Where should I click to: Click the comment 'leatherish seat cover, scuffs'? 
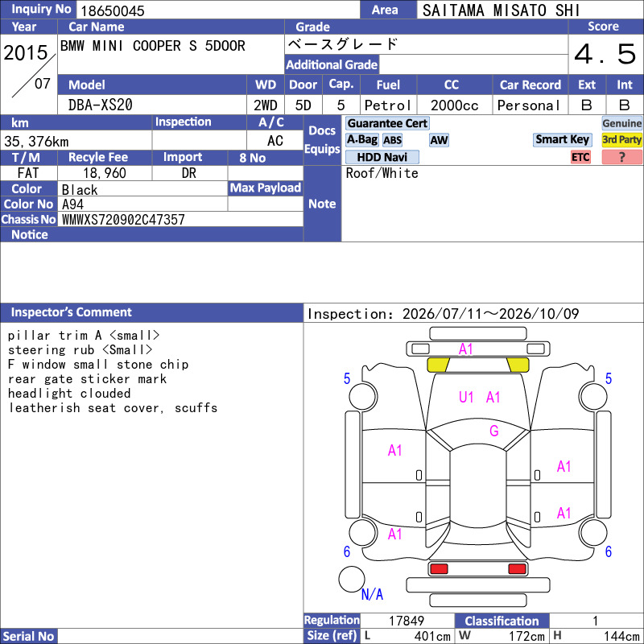pyautogui.click(x=113, y=408)
